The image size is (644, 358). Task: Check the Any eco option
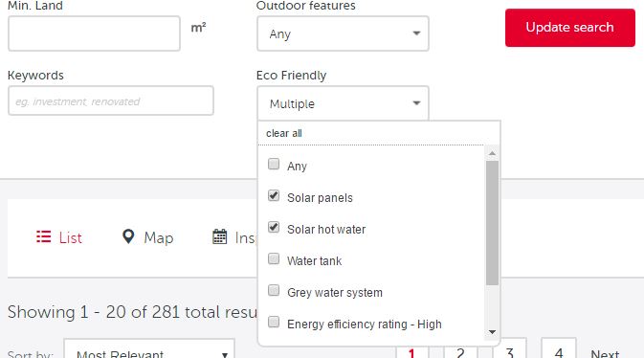coord(274,164)
